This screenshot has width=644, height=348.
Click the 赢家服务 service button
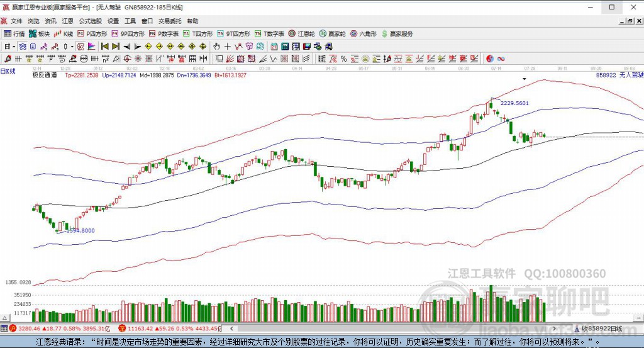[397, 34]
